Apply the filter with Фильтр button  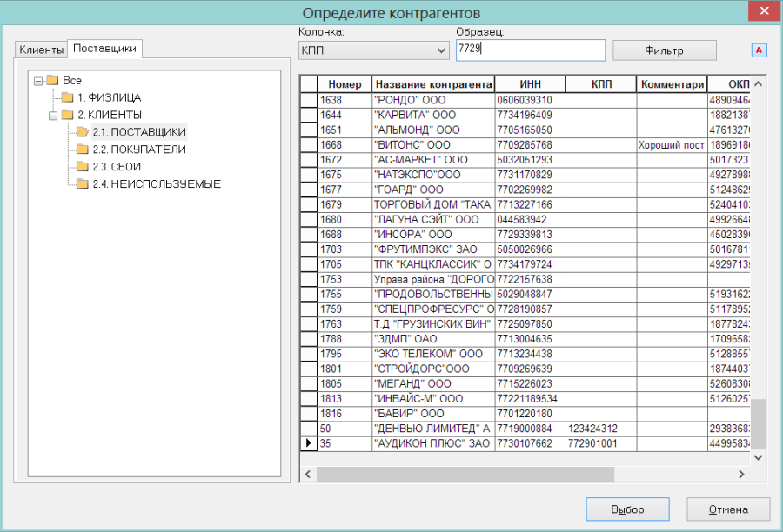coord(664,50)
